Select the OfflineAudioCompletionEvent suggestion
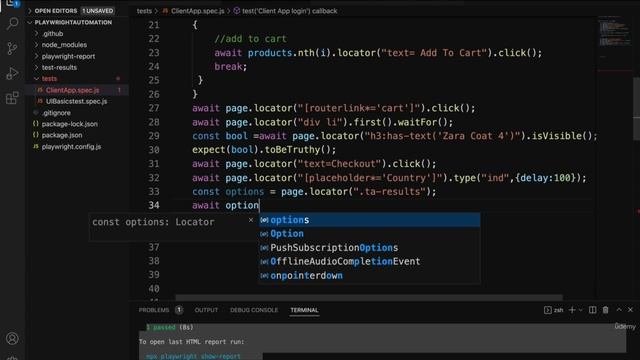Image resolution: width=640 pixels, height=360 pixels. coord(369,262)
